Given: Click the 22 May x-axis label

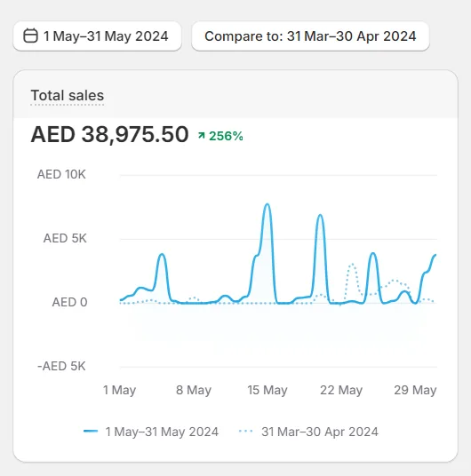Looking at the screenshot, I should [x=341, y=390].
